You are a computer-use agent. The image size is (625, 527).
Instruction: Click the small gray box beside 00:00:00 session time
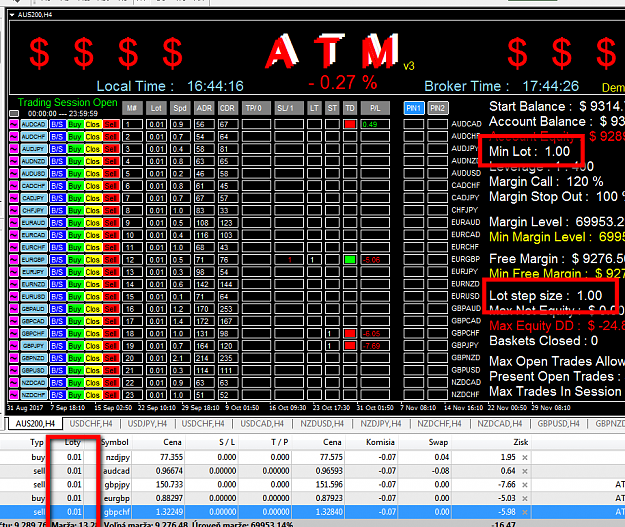coord(14,114)
